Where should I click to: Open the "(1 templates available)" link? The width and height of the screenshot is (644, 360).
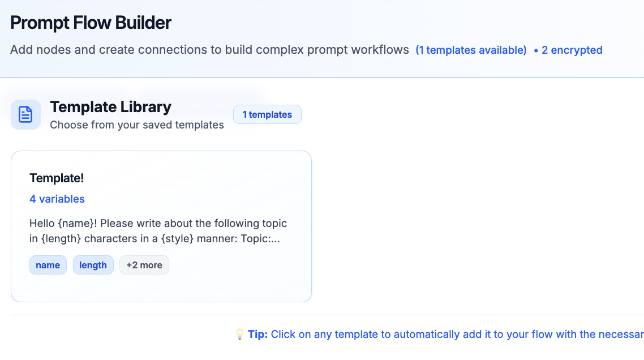coord(471,50)
